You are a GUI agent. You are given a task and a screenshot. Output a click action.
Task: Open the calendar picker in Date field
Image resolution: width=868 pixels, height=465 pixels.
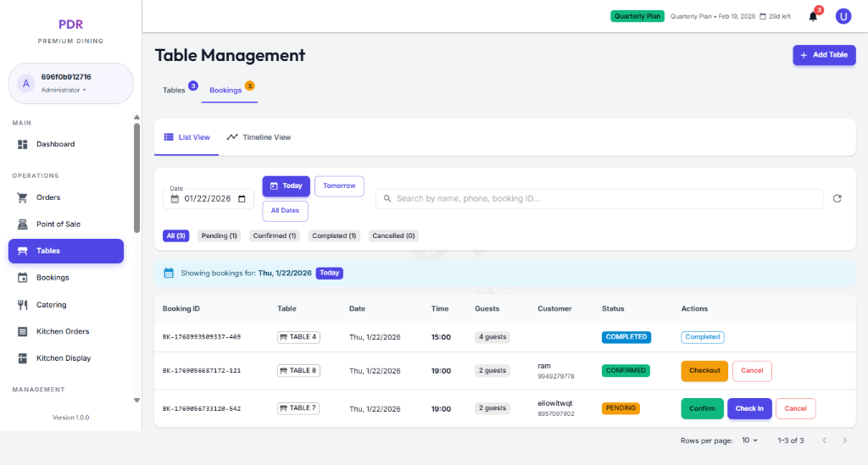(242, 199)
